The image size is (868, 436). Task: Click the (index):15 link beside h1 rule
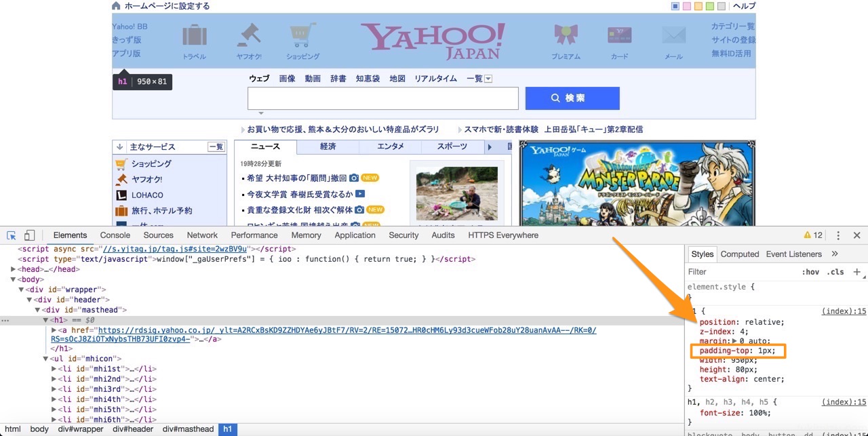[844, 311]
